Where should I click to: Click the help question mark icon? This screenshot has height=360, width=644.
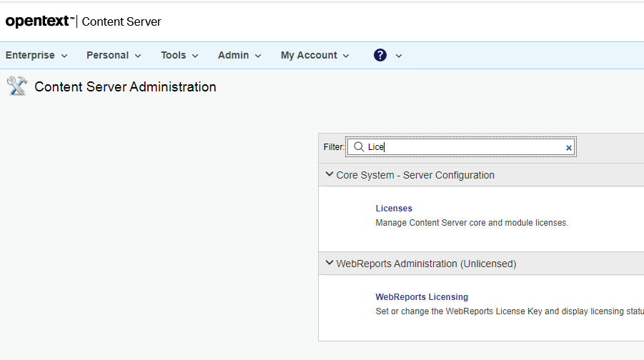pyautogui.click(x=380, y=55)
